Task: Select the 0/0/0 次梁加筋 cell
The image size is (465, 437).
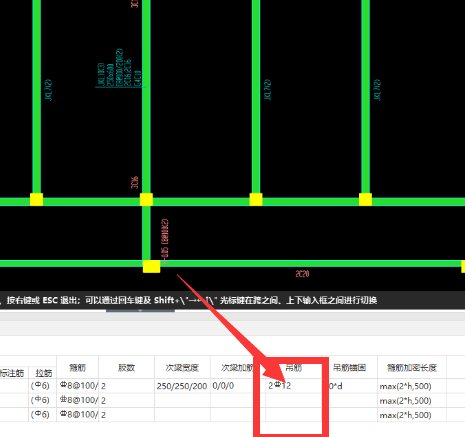Action: tap(237, 386)
